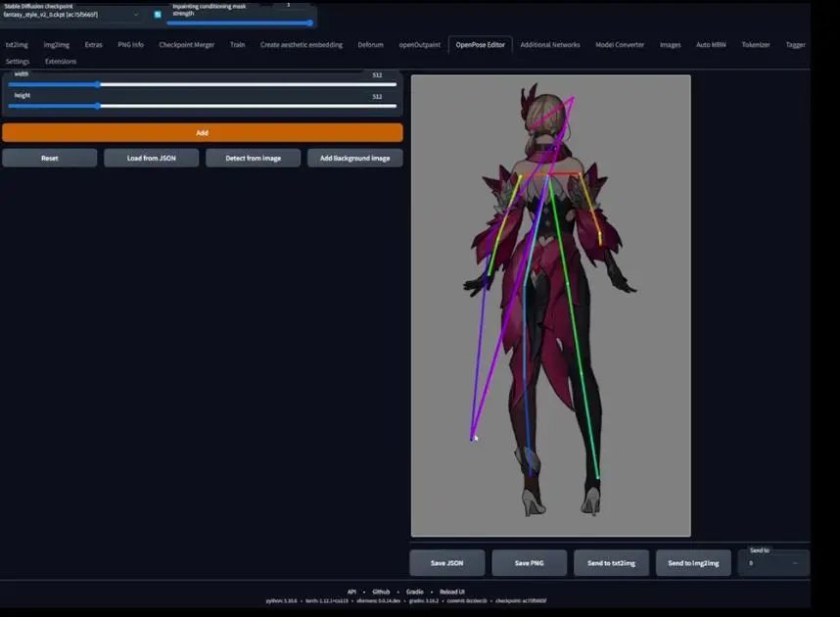The height and width of the screenshot is (617, 840).
Task: Open the Gradio footer link
Action: pos(415,592)
